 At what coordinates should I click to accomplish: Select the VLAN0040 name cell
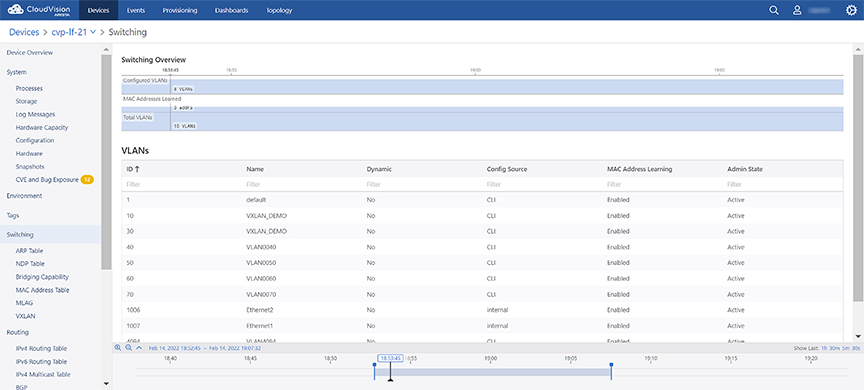[x=261, y=247]
